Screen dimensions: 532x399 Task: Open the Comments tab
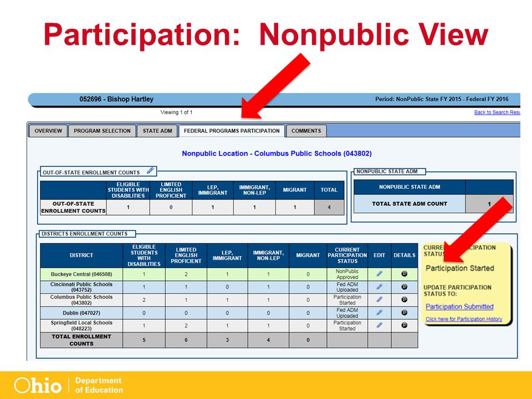[306, 131]
